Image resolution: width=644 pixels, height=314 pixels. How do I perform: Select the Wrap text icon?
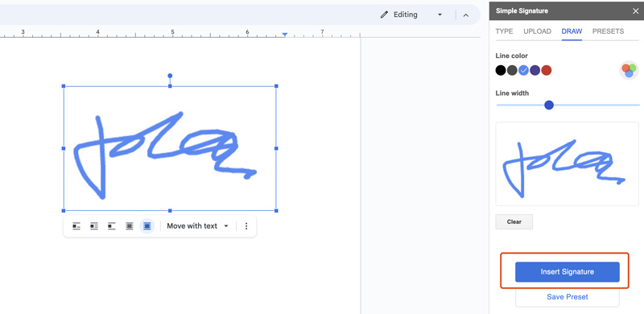click(94, 226)
